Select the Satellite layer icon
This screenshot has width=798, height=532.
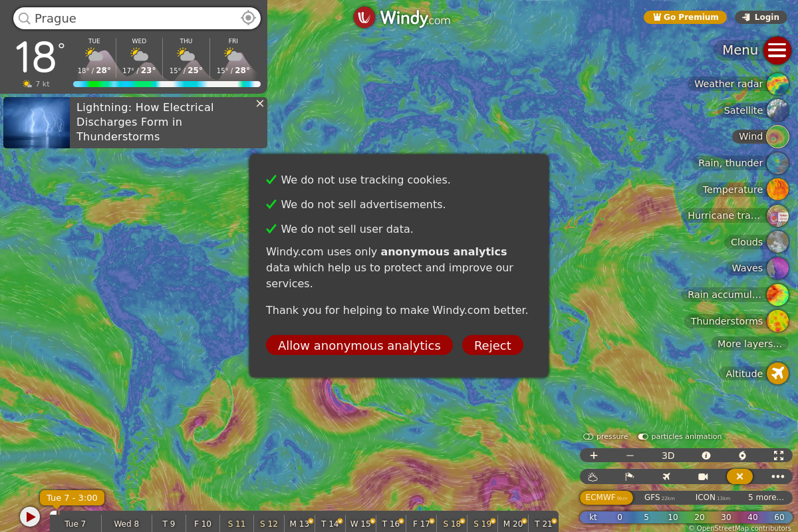coord(777,110)
